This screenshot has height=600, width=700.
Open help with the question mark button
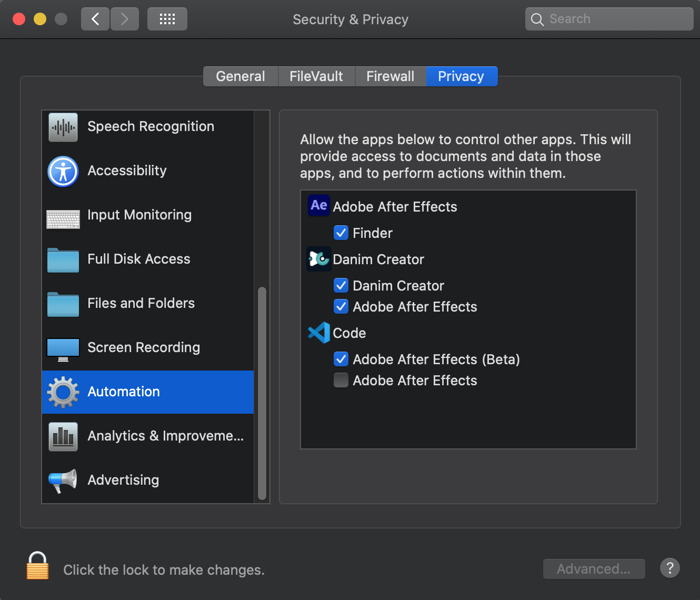tap(670, 568)
